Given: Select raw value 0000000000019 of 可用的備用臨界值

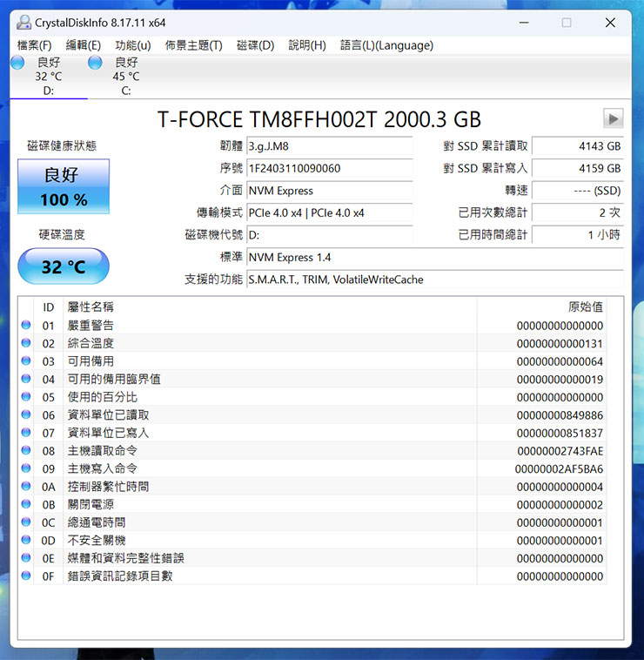Looking at the screenshot, I should coord(560,380).
